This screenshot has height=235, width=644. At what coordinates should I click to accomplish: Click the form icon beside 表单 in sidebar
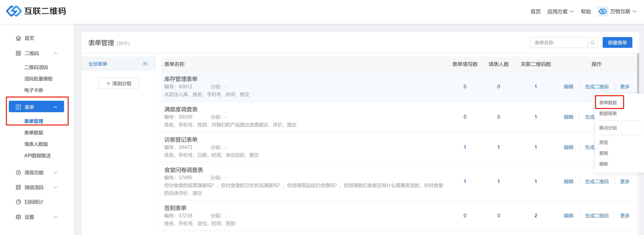click(x=18, y=107)
